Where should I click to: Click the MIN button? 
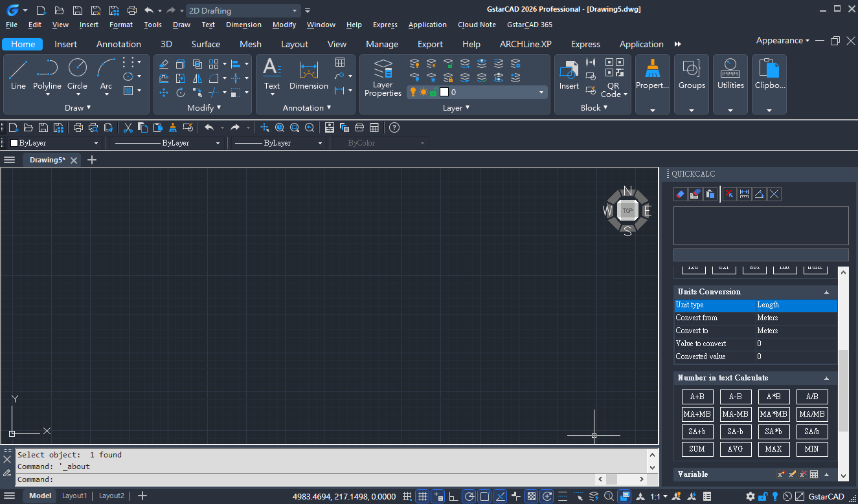coord(811,448)
